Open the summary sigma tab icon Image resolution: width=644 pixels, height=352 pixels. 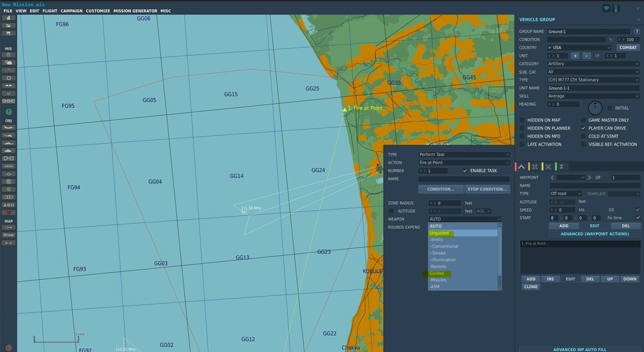[562, 166]
